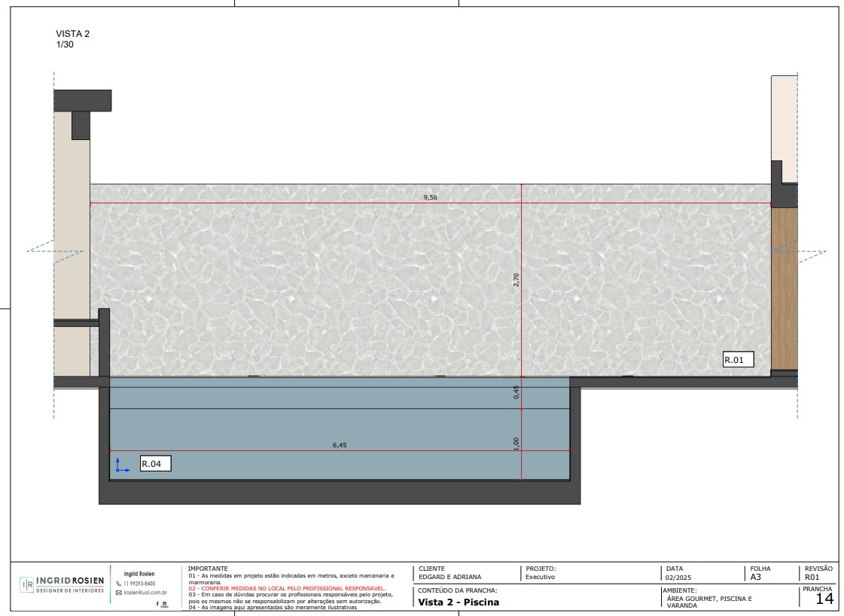Click the phone icon beside 11 99293-8400
Image resolution: width=844 pixels, height=616 pixels.
tap(118, 584)
